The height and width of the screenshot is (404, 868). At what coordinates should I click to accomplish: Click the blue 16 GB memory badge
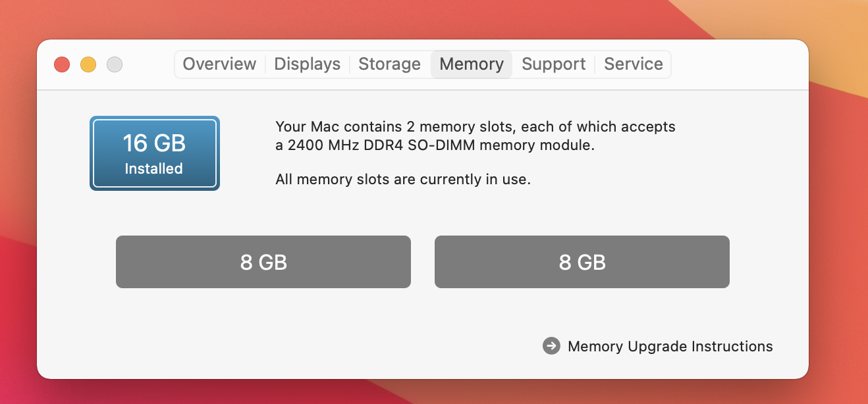click(154, 153)
